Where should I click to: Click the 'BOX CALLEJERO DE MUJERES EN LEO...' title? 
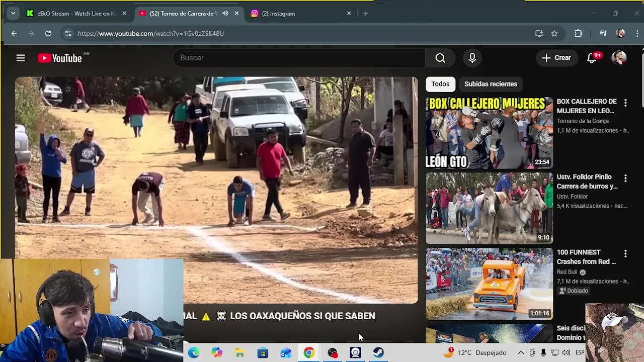587,106
